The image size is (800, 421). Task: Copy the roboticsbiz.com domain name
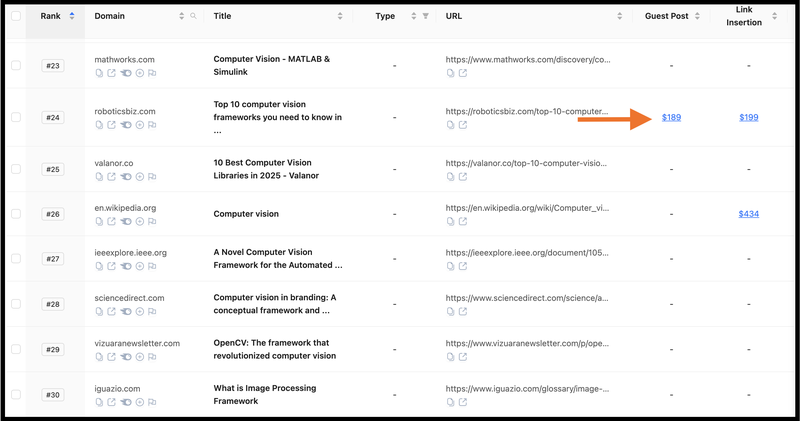(99, 125)
